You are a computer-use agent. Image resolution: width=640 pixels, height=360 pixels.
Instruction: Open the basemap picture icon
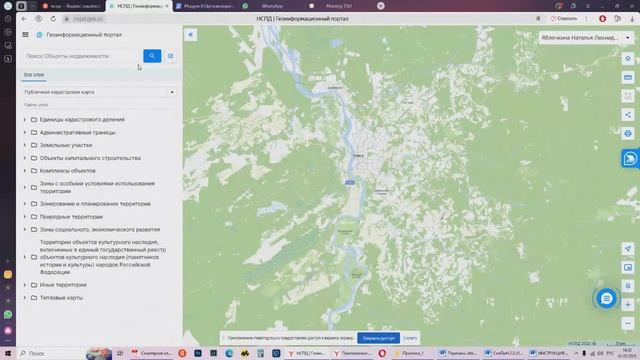tap(628, 267)
